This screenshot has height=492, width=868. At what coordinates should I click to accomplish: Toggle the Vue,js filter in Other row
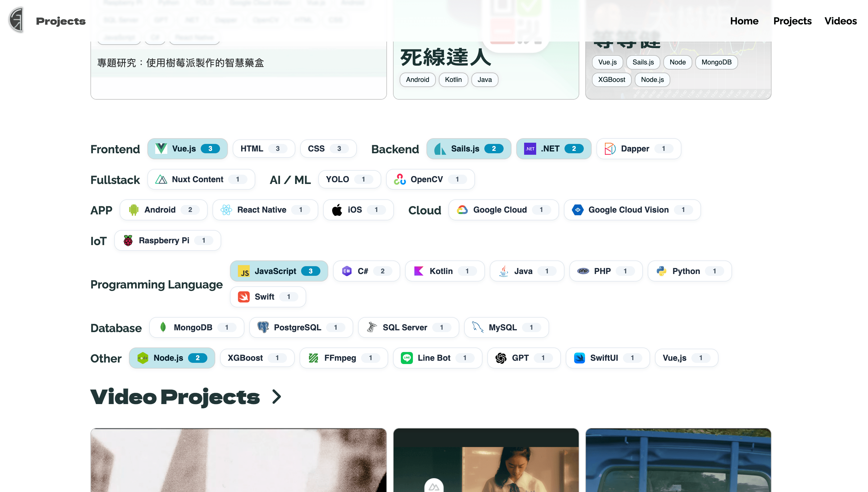[687, 358]
